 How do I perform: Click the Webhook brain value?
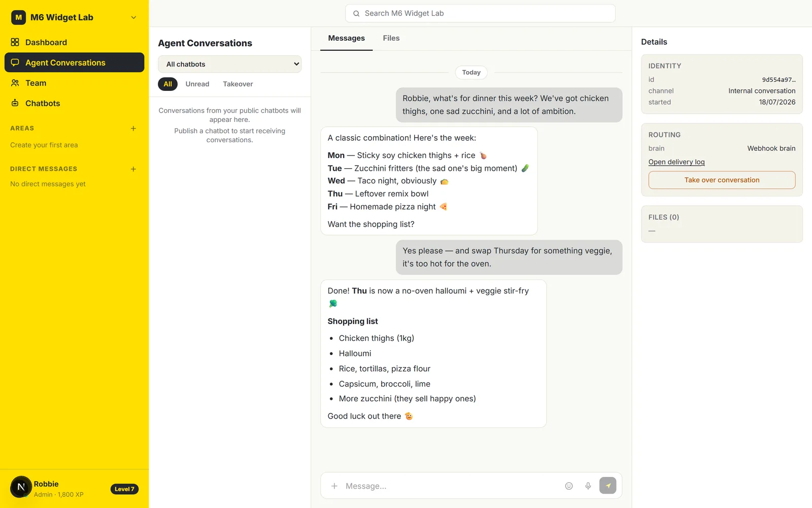coord(771,148)
